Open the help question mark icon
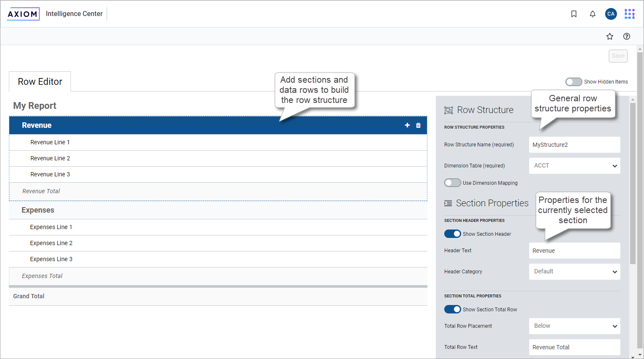Screen dimensions: 644x359 pos(626,36)
